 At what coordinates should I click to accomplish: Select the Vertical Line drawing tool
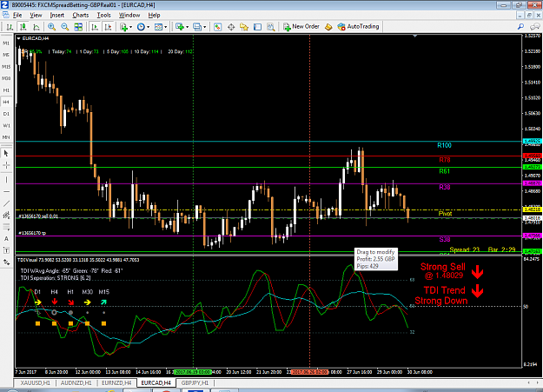click(x=6, y=180)
